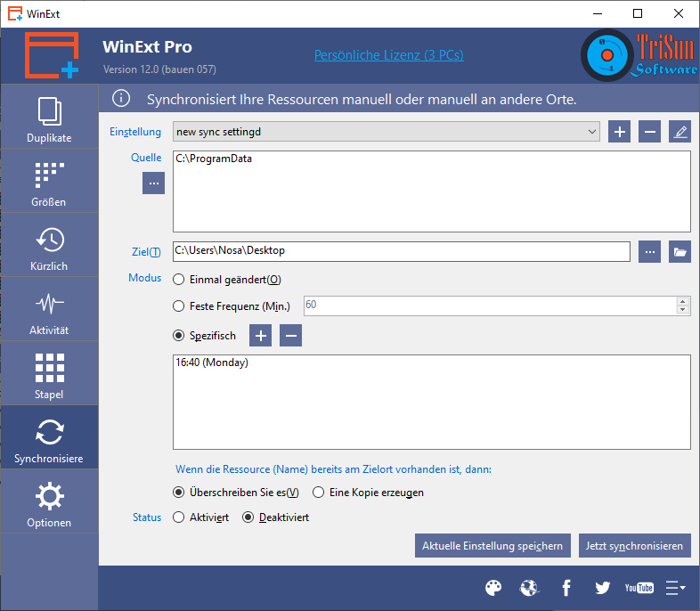Browse for a Quelle source folder
This screenshot has height=611, width=700.
click(153, 183)
